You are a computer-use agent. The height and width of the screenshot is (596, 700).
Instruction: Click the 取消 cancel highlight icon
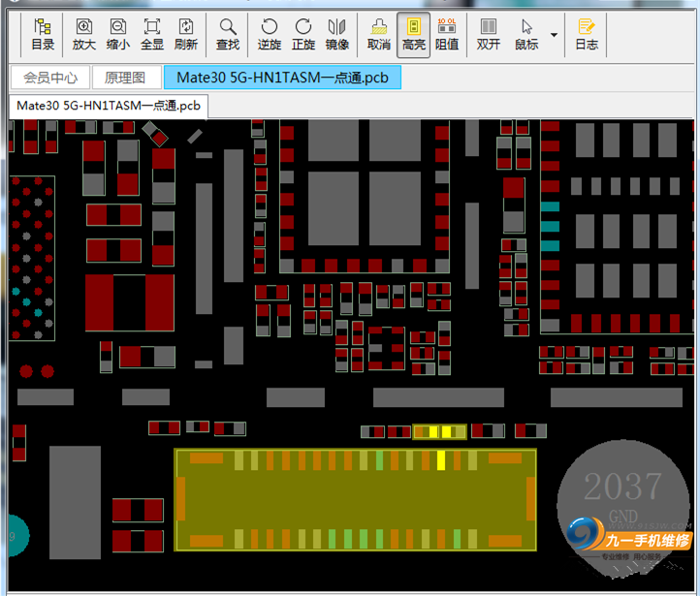(378, 35)
